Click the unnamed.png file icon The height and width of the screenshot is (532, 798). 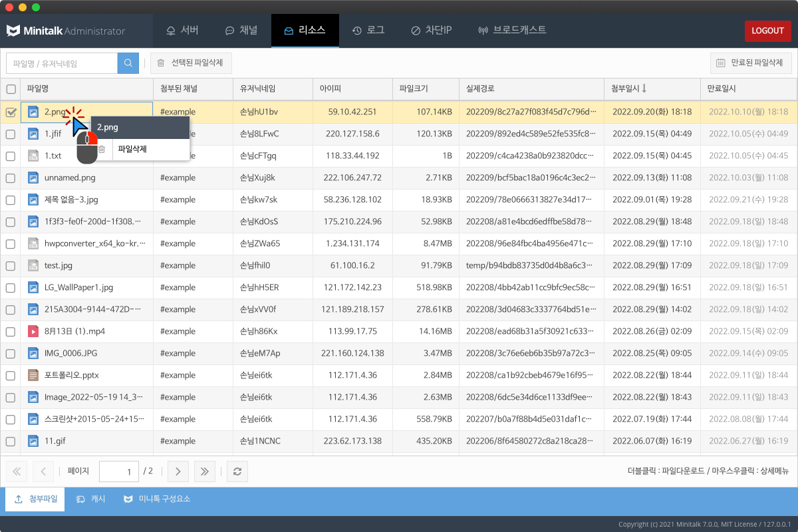(33, 178)
